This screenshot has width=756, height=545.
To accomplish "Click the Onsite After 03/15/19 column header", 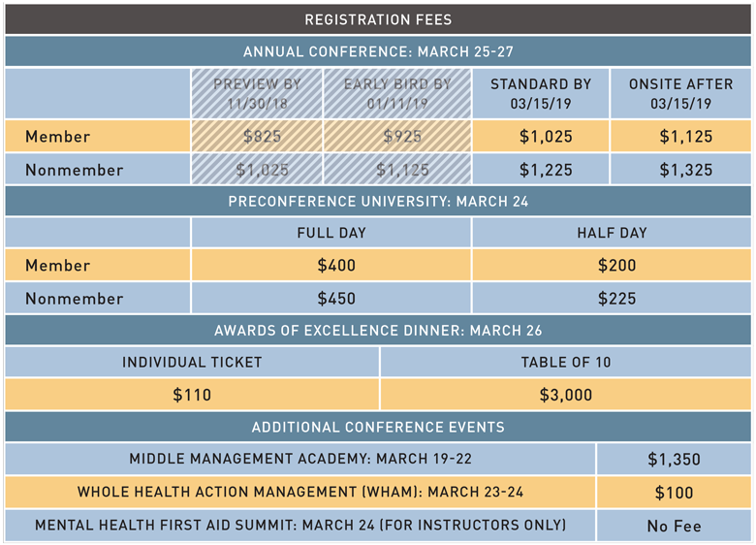I will [681, 93].
